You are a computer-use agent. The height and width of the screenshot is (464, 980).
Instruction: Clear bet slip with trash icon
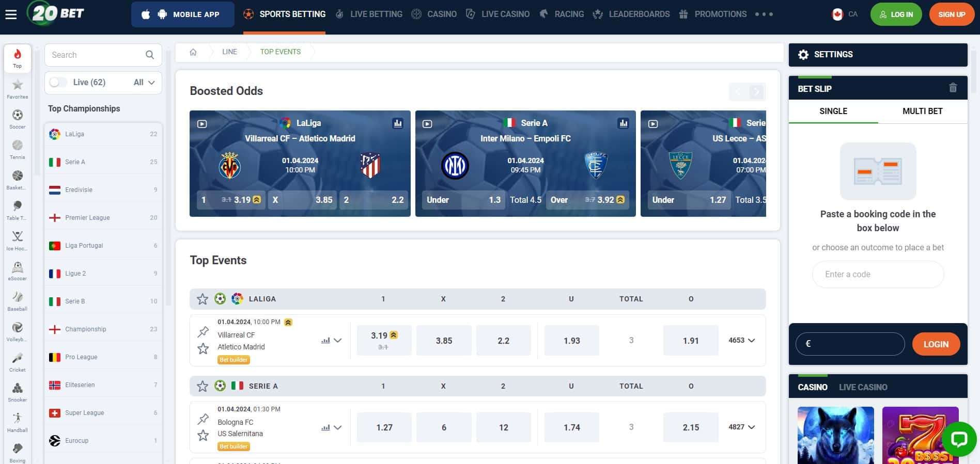tap(953, 88)
